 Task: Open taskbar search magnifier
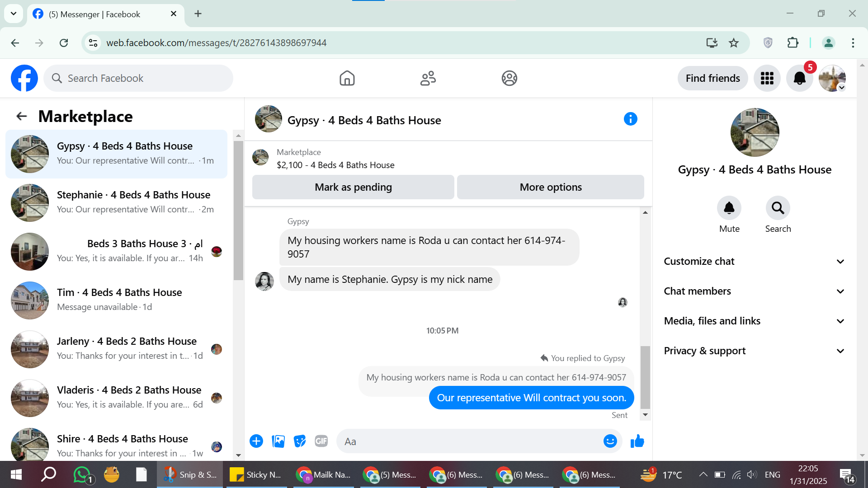click(x=48, y=474)
